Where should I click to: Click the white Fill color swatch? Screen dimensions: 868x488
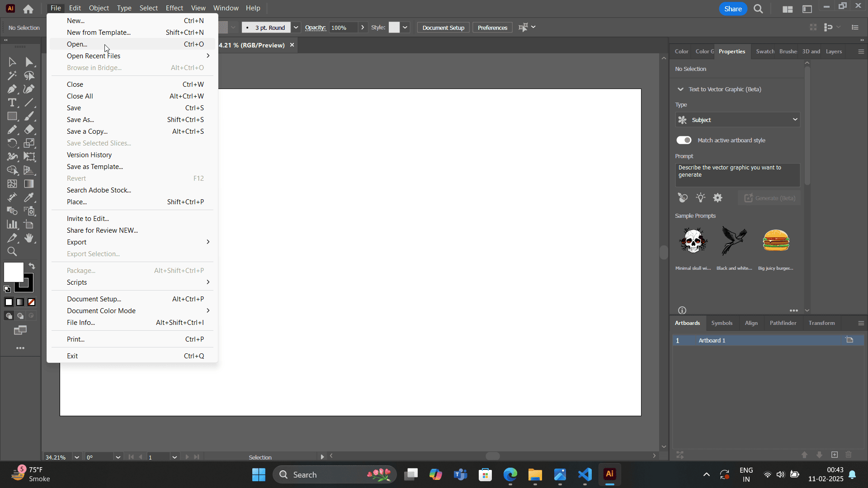coord(14,272)
